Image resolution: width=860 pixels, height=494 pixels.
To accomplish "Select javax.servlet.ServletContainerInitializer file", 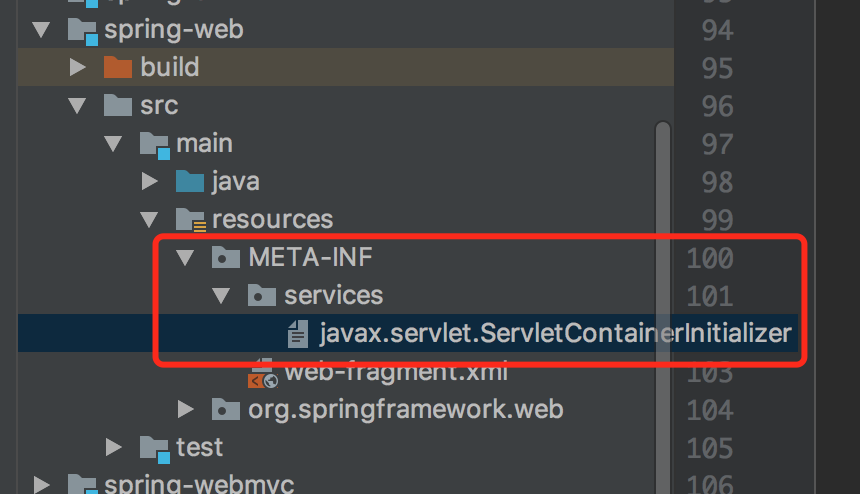I will tap(555, 333).
